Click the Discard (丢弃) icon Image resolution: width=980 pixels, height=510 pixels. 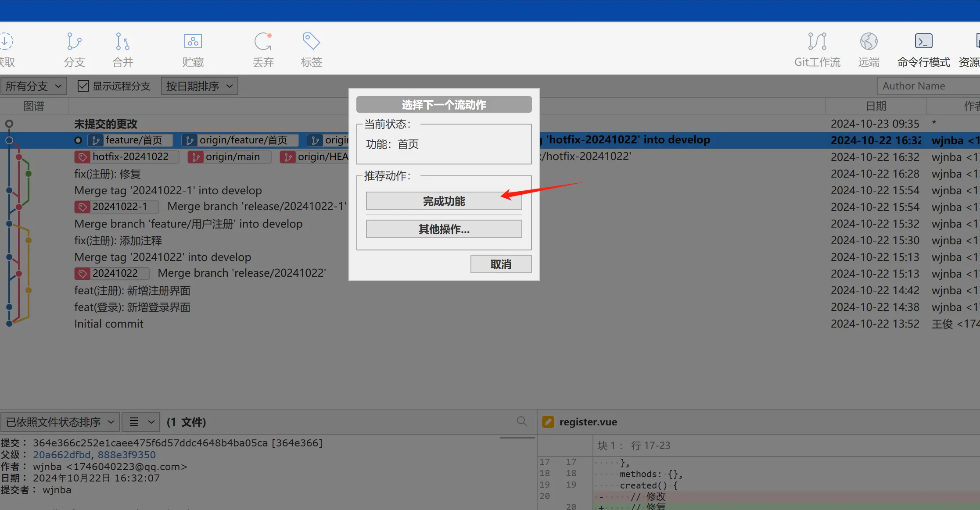tap(263, 42)
